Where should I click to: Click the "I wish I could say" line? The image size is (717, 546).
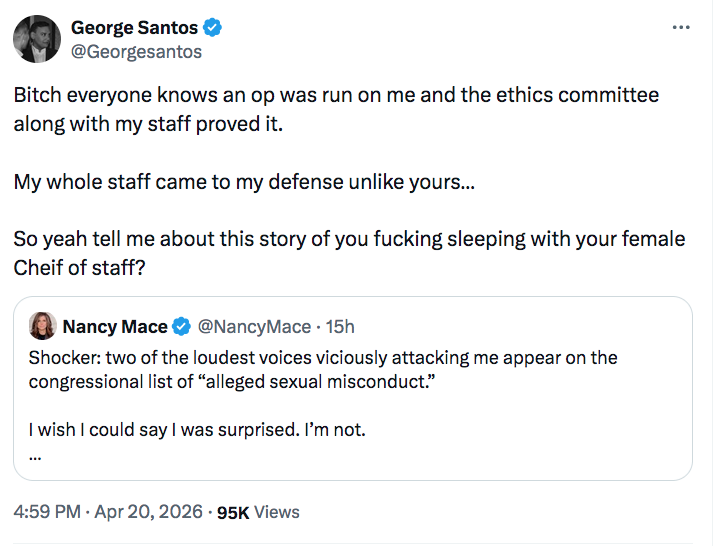[196, 430]
